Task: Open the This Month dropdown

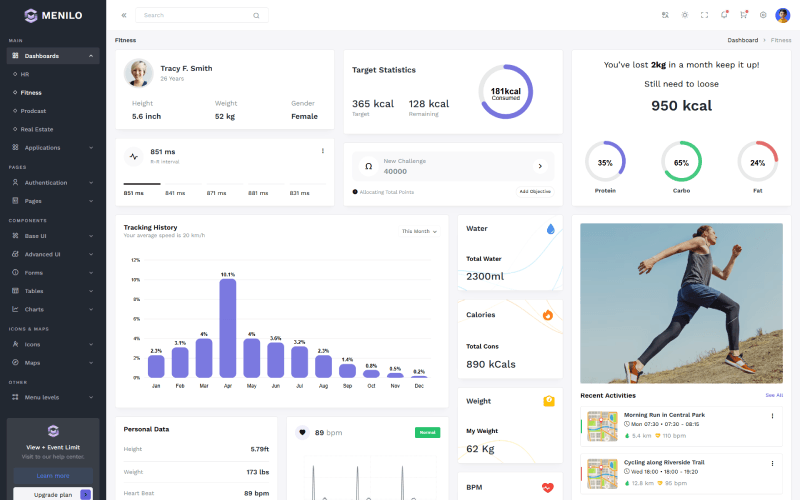Action: [419, 231]
